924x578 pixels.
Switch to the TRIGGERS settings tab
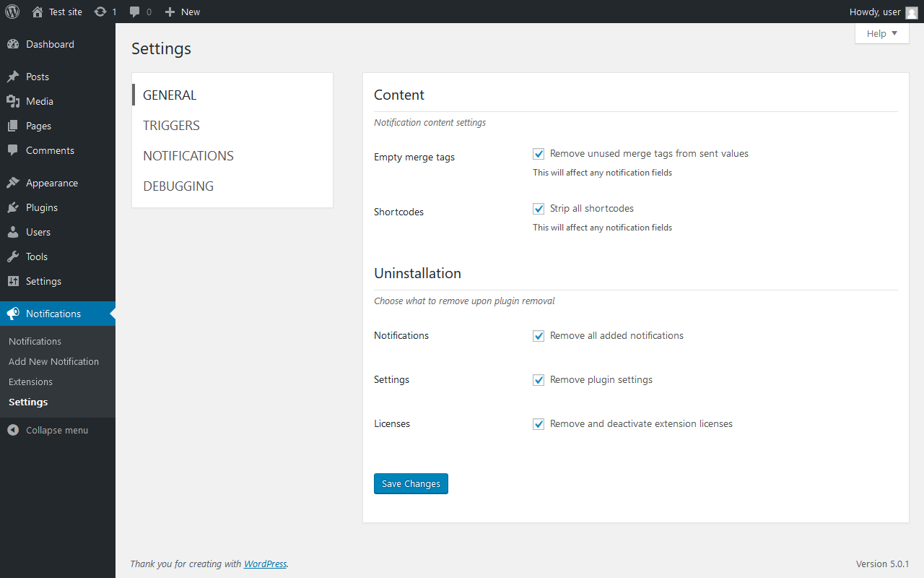pyautogui.click(x=171, y=126)
